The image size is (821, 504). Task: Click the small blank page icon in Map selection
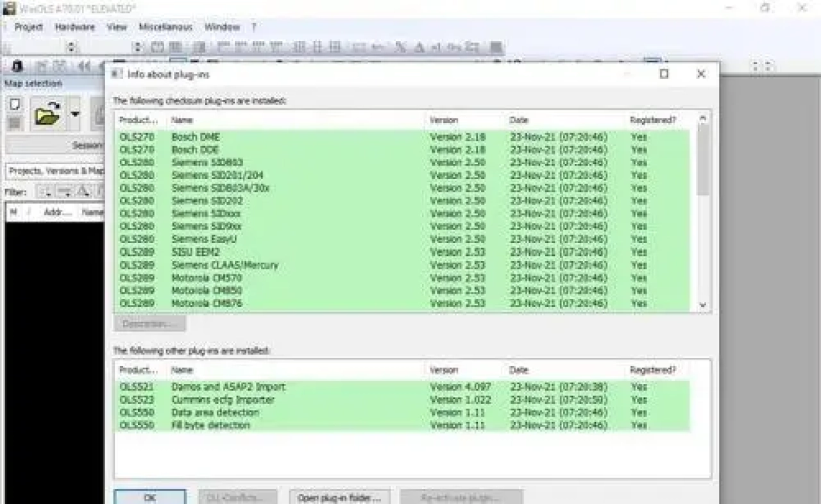[x=15, y=104]
